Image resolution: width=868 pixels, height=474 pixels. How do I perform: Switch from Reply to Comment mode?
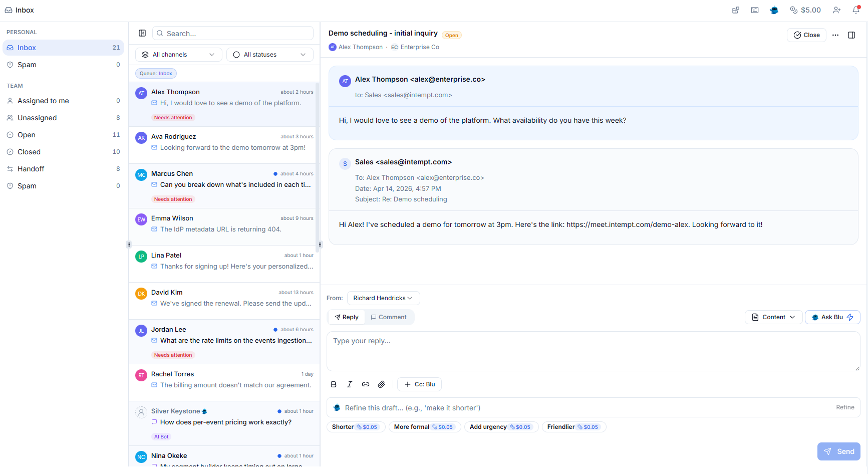pyautogui.click(x=389, y=317)
